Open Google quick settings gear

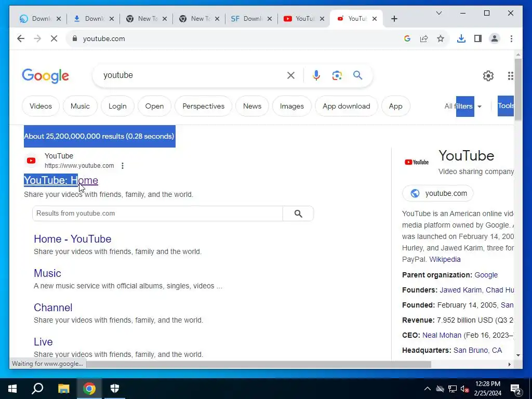pos(488,76)
